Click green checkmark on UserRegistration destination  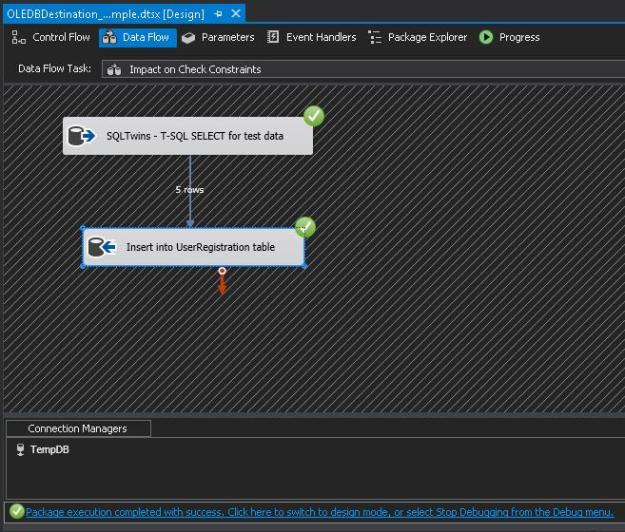point(305,227)
